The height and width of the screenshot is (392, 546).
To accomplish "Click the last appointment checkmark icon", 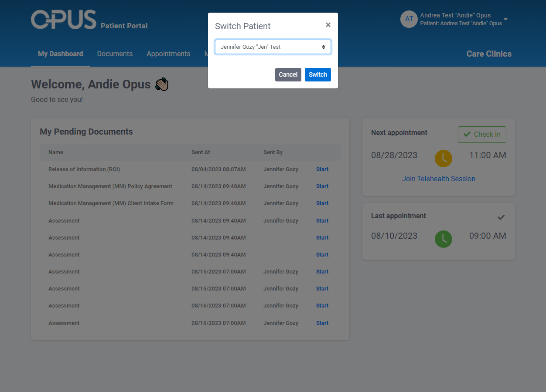I will click(x=501, y=217).
